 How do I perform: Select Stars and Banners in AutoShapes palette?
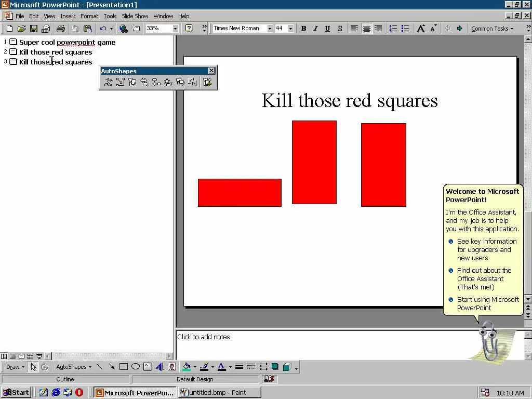click(x=168, y=82)
